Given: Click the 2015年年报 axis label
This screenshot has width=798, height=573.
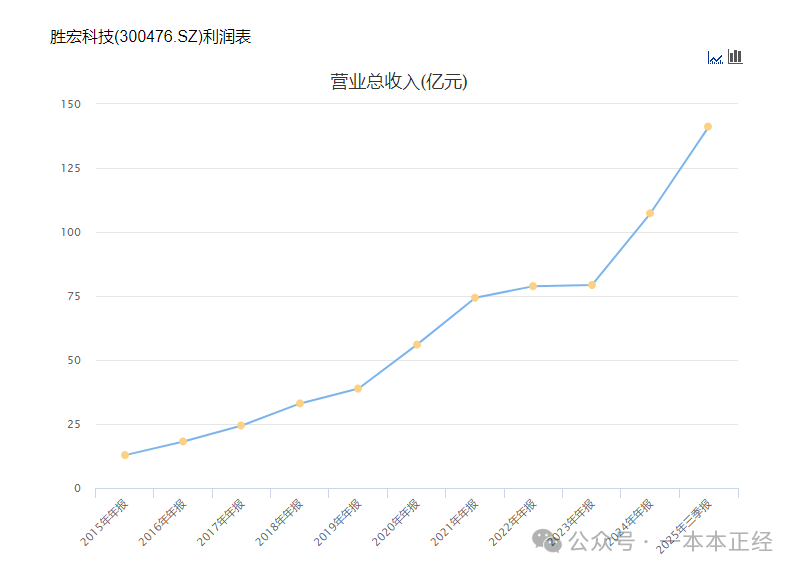Looking at the screenshot, I should coord(104,523).
